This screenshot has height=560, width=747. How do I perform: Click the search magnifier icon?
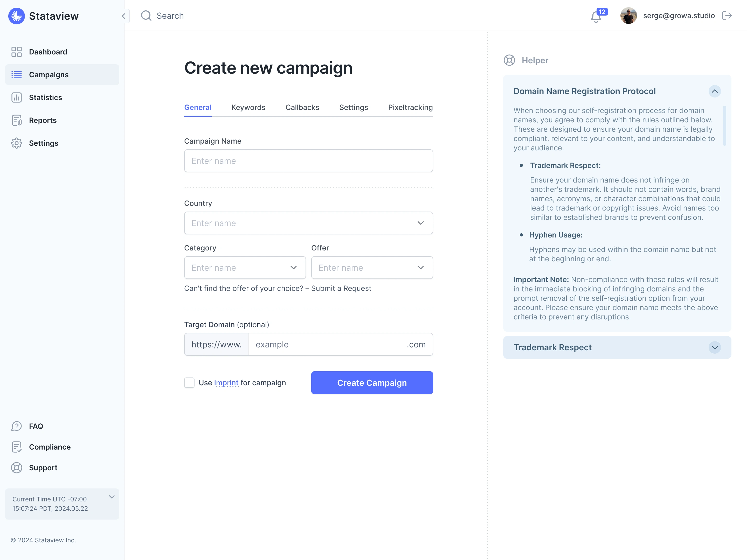(x=146, y=16)
